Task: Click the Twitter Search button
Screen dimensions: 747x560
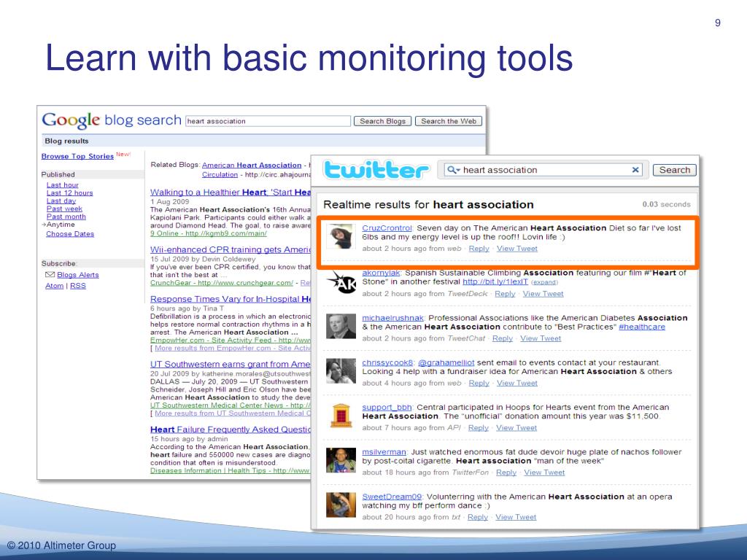Action: [674, 170]
